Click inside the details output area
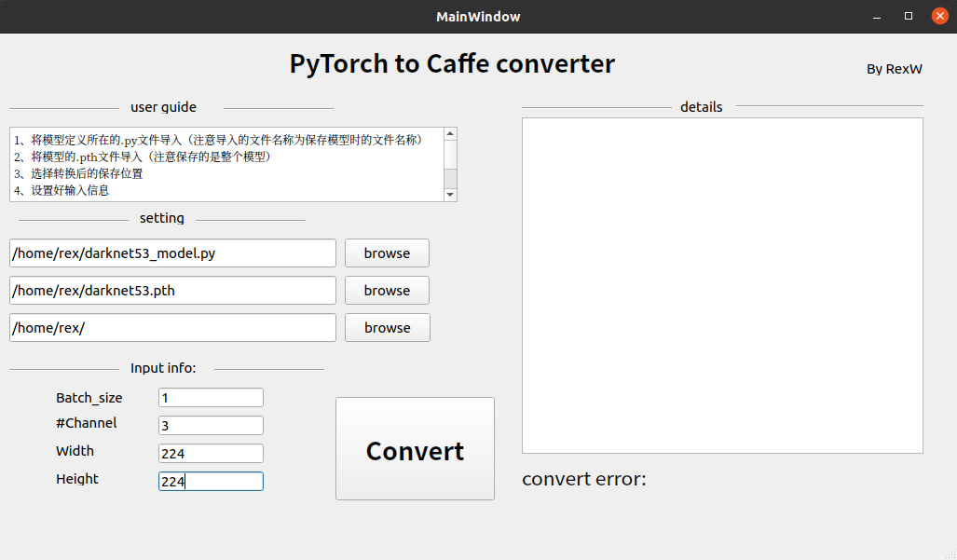 pyautogui.click(x=722, y=285)
